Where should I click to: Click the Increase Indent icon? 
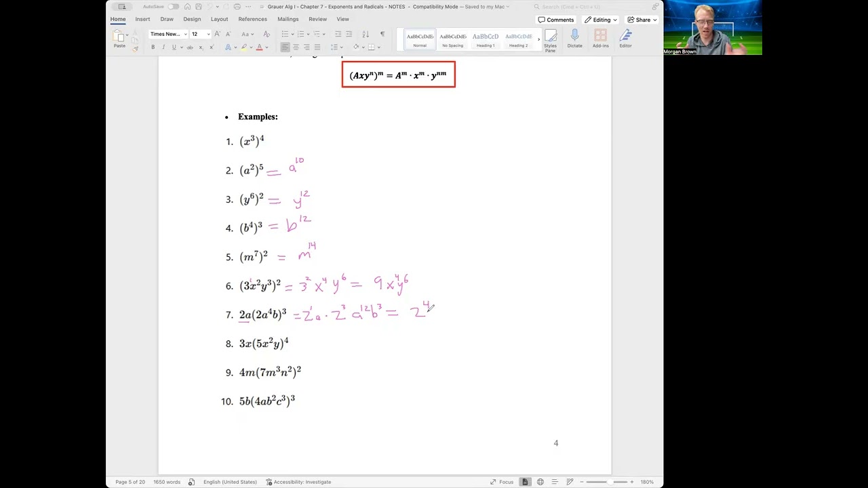coord(349,34)
